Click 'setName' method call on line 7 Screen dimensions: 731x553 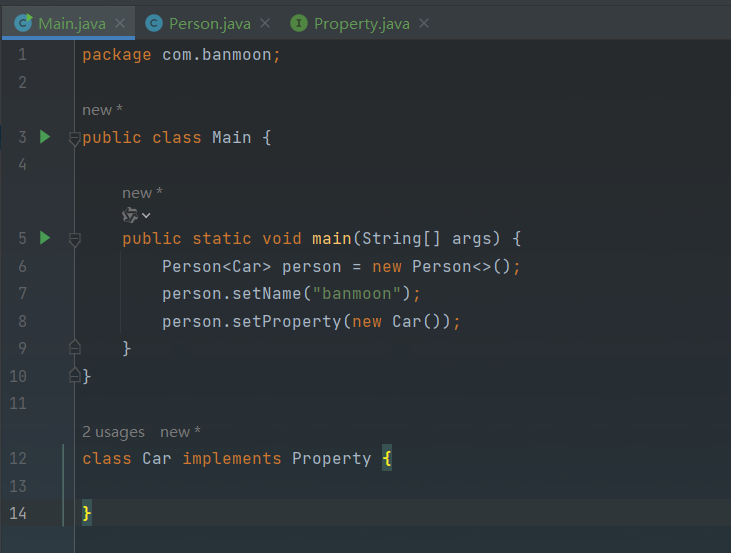(267, 294)
